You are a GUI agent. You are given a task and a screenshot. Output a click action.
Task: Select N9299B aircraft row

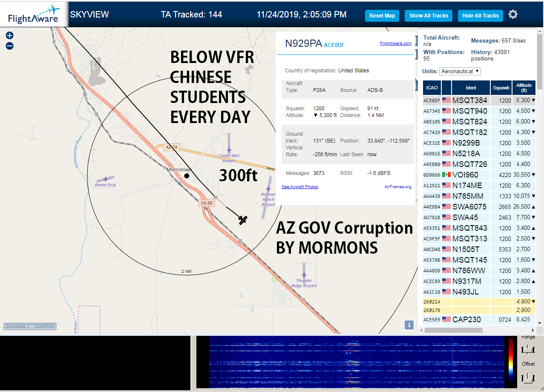(479, 143)
